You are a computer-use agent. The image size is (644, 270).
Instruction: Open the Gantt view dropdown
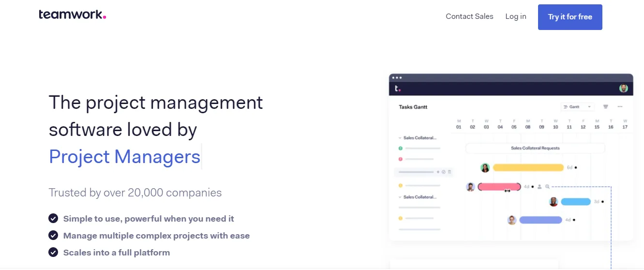[577, 106]
